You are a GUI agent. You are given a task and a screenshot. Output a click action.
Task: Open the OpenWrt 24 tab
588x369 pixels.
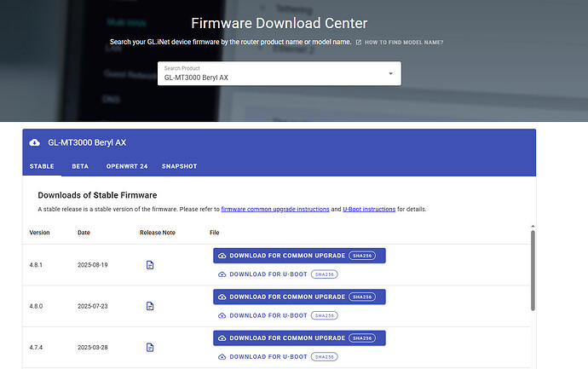127,166
